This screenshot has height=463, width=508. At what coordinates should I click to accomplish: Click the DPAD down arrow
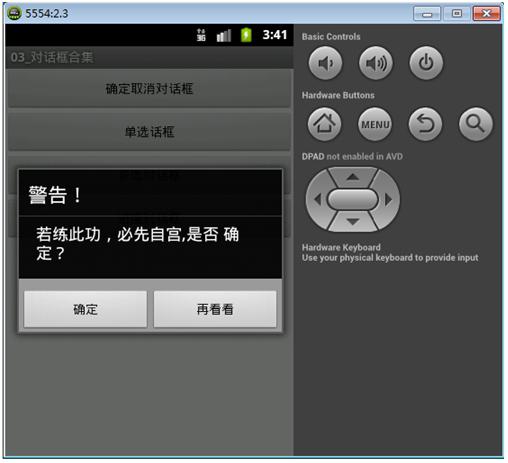click(x=353, y=221)
